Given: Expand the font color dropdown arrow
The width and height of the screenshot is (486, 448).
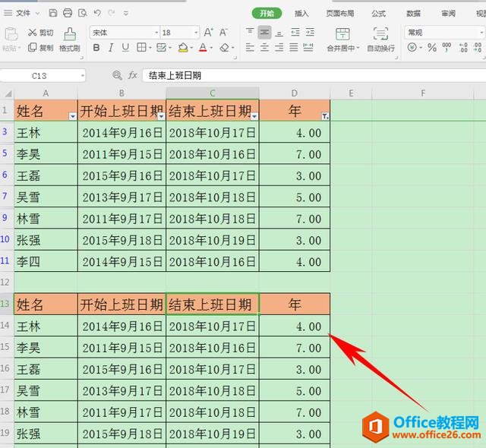Looking at the screenshot, I should 211,48.
